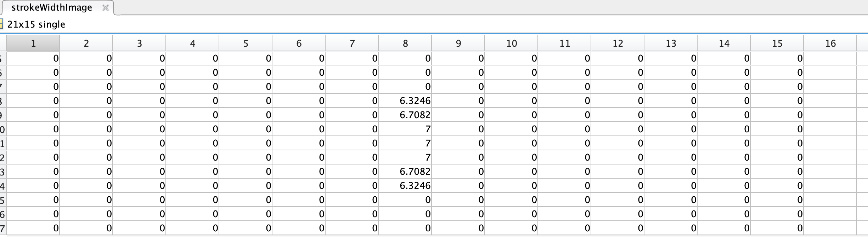This screenshot has height=237, width=868.
Task: Select the zero cell at row 5, column 1
Action: 33,58
